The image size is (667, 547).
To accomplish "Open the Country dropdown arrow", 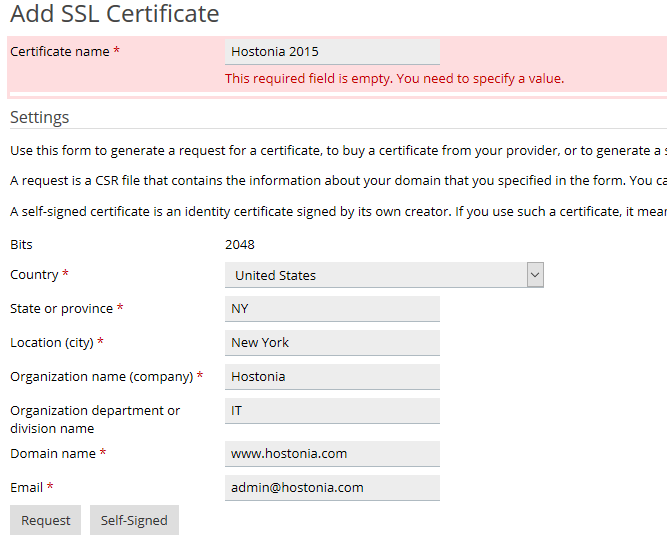I will [x=535, y=275].
